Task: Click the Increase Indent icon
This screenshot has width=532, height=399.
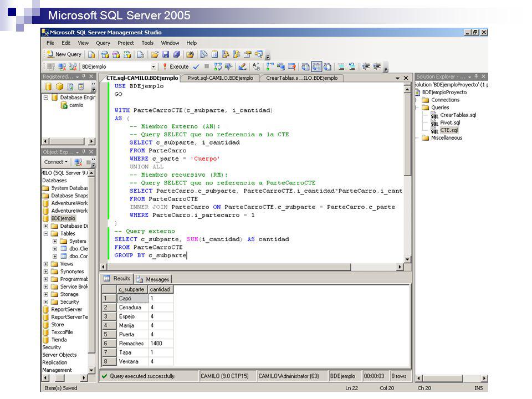Action: (377, 66)
